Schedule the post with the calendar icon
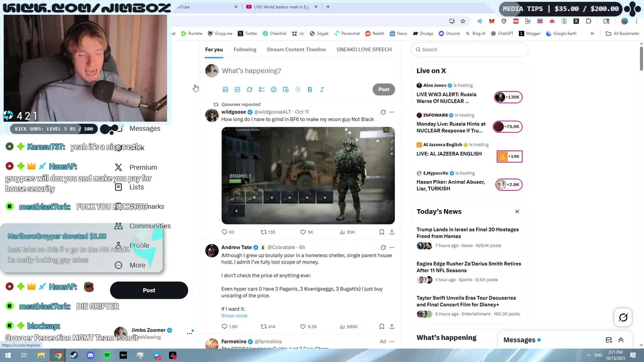Image resolution: width=644 pixels, height=362 pixels. pos(286,89)
